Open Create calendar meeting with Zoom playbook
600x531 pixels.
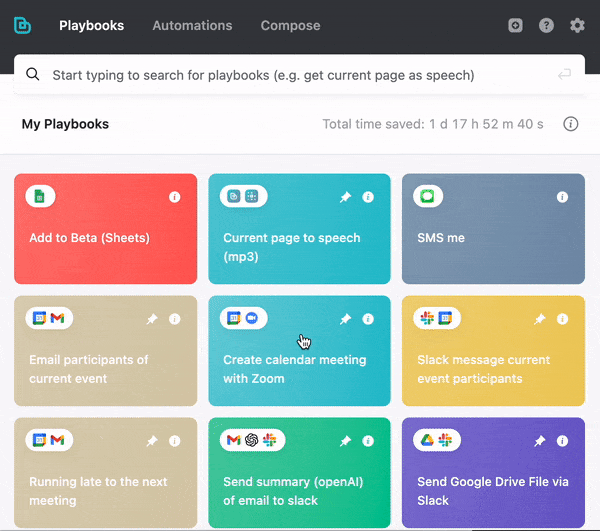coord(299,350)
